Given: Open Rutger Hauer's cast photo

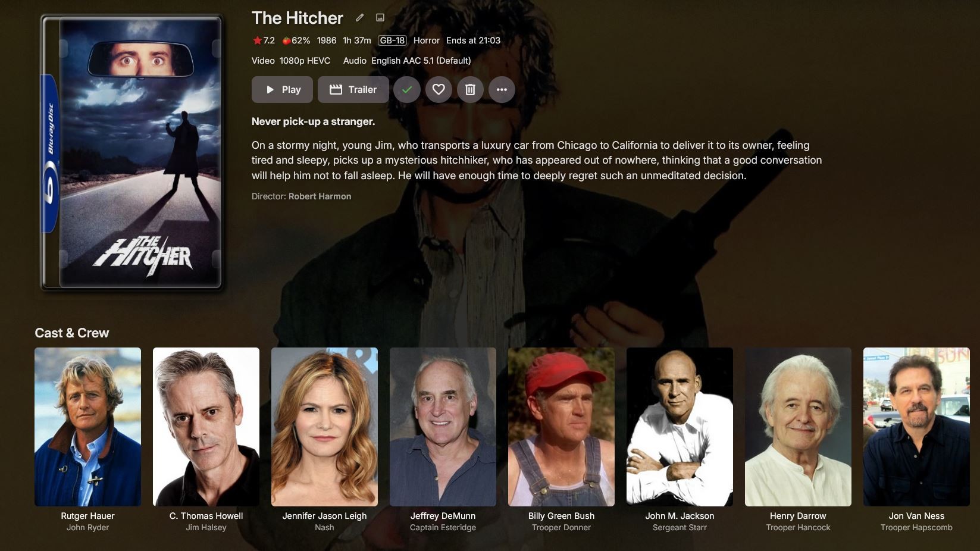Looking at the screenshot, I should click(87, 427).
